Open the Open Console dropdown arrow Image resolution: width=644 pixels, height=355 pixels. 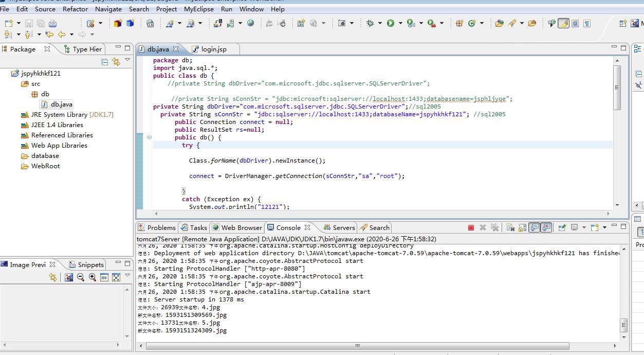click(x=604, y=227)
